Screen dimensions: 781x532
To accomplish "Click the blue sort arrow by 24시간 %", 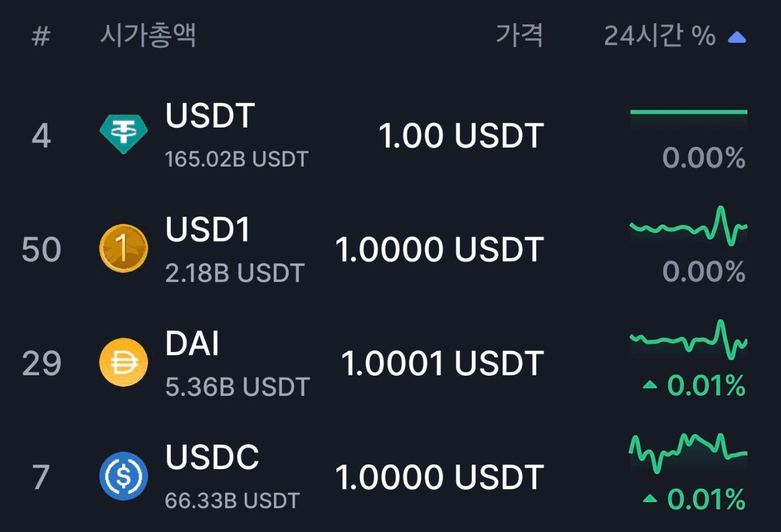I will click(x=737, y=38).
